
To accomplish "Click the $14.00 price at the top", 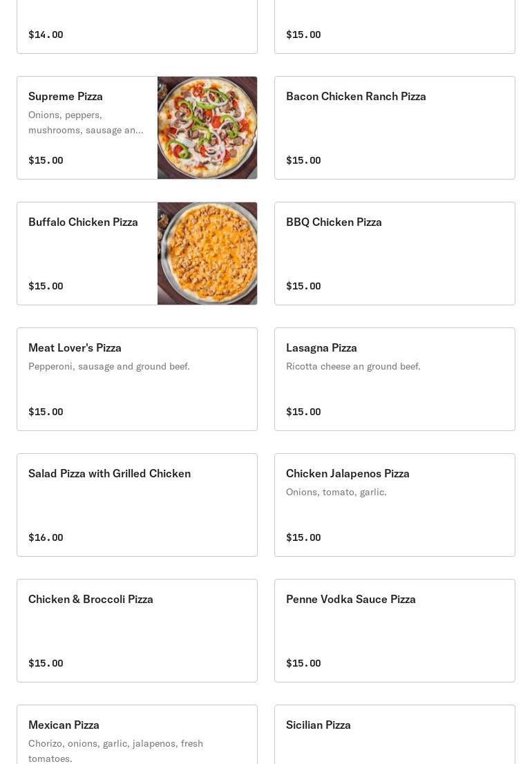I will coord(46,35).
